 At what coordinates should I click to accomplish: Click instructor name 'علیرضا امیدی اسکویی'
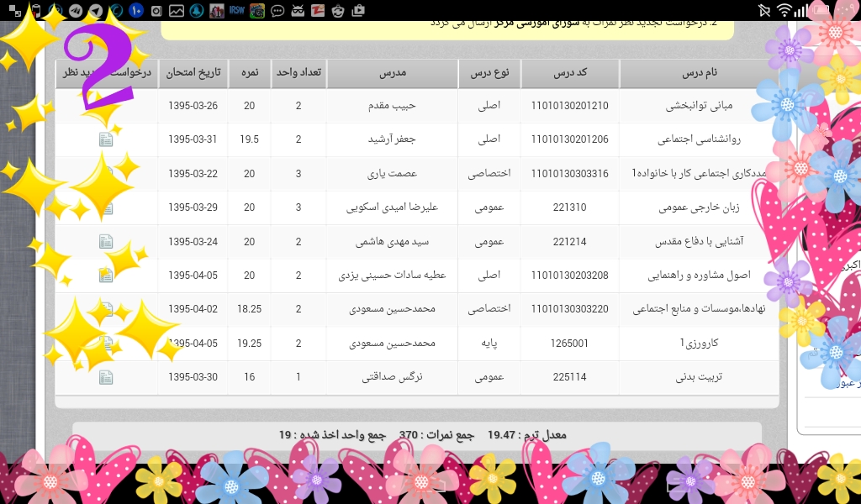click(392, 207)
